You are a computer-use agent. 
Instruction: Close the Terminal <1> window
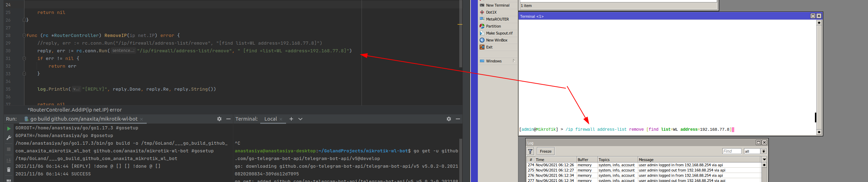(819, 16)
